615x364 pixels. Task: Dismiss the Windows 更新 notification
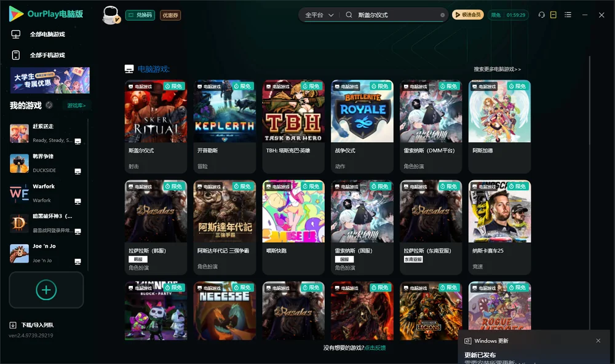pyautogui.click(x=598, y=341)
